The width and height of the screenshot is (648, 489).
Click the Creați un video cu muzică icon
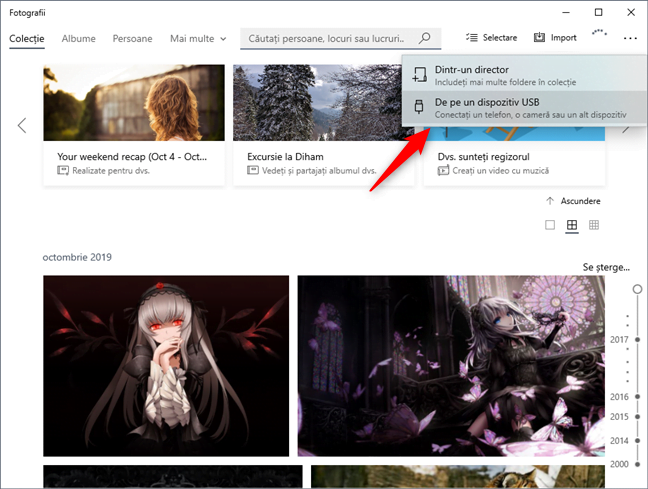443,170
